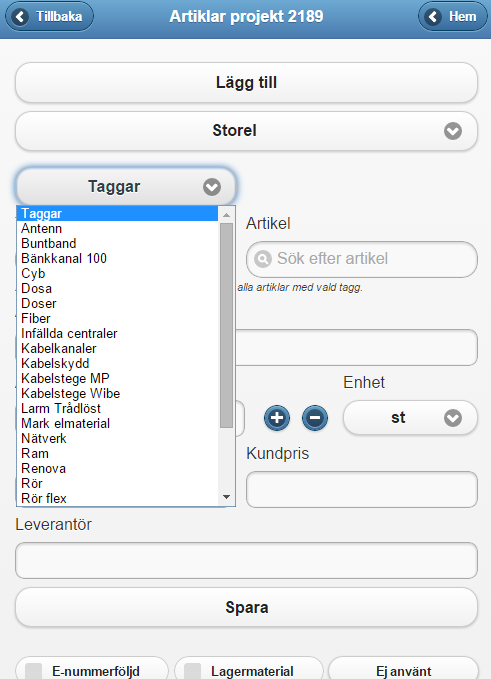Viewport: 491px width, 679px height.
Task: Click the minus quantity icon
Action: pos(315,418)
